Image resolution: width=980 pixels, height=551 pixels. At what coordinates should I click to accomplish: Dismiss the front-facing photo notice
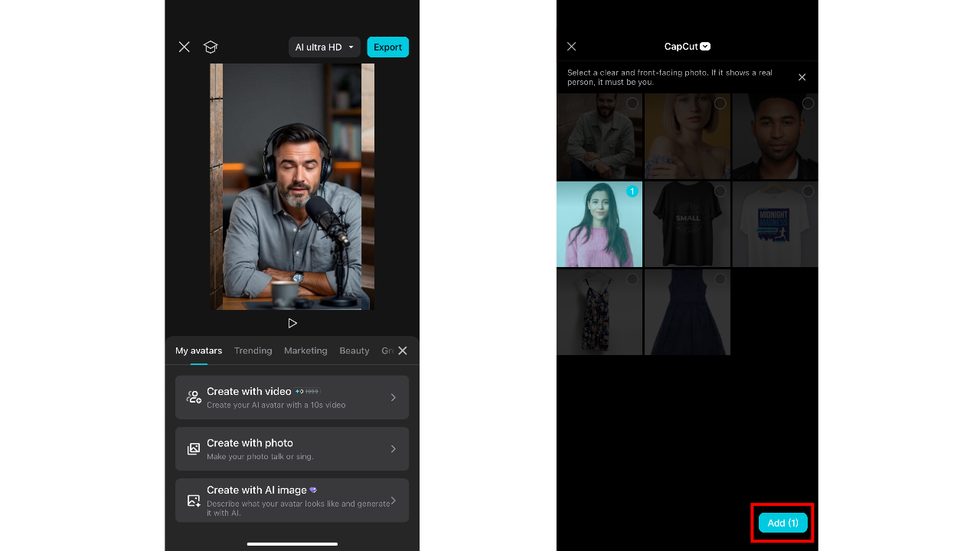point(802,77)
